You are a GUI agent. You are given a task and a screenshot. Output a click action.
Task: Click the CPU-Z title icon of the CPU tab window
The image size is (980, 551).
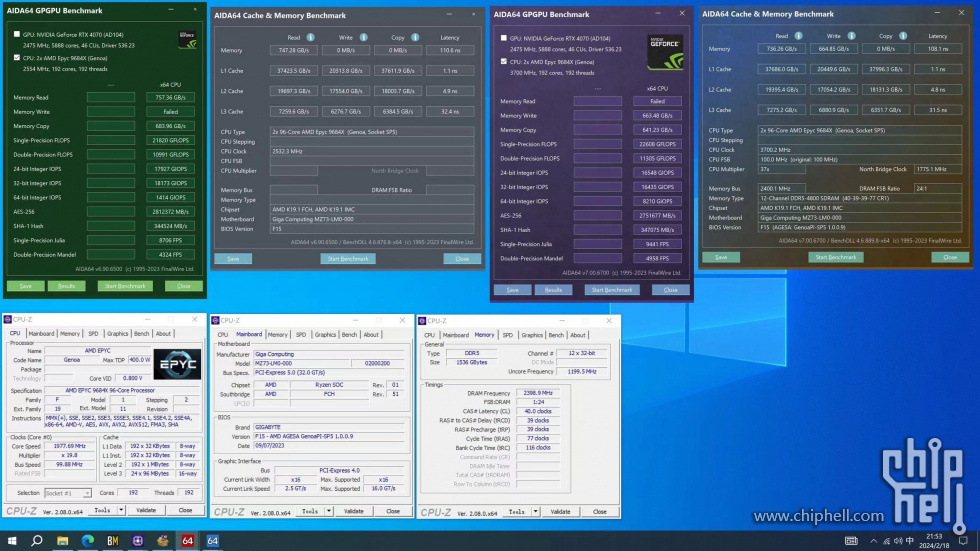[x=8, y=319]
